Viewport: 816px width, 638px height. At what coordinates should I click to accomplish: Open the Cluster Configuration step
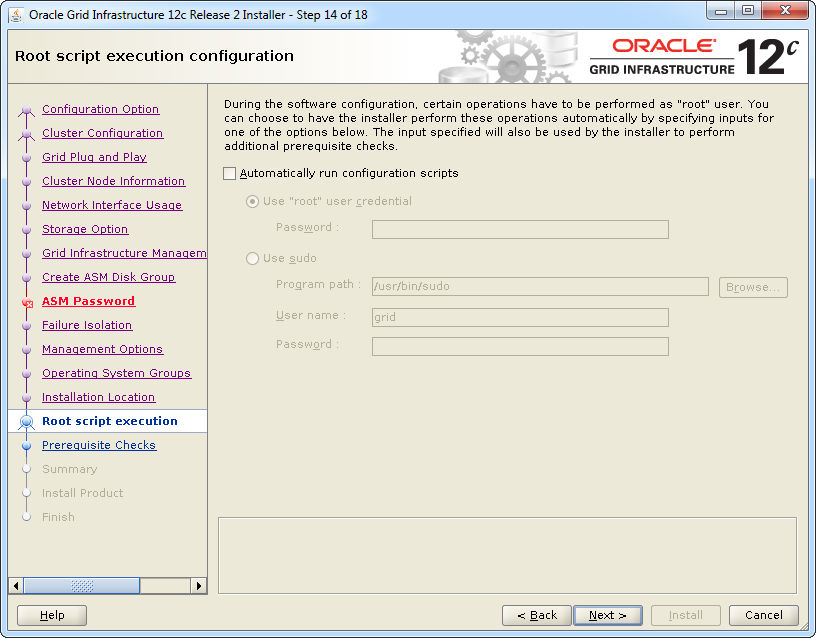click(102, 134)
